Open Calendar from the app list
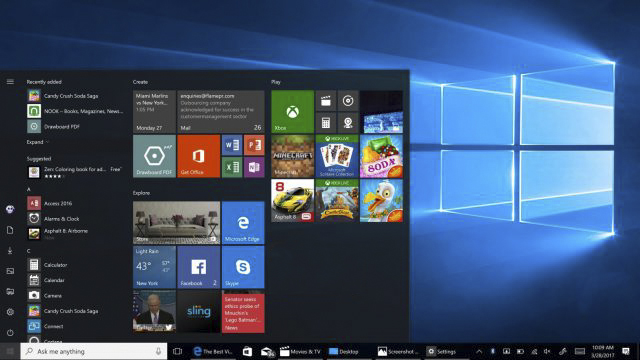 click(x=76, y=280)
